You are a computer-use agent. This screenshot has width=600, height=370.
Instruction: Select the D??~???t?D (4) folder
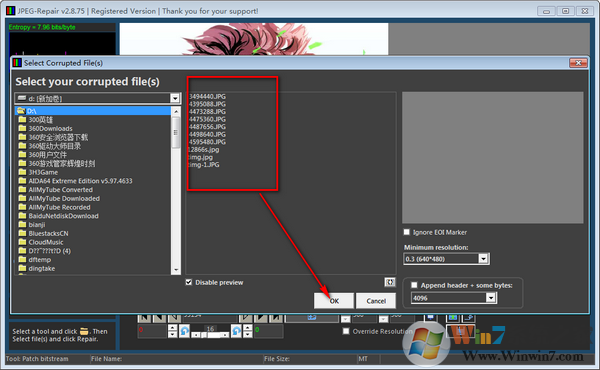coord(49,251)
